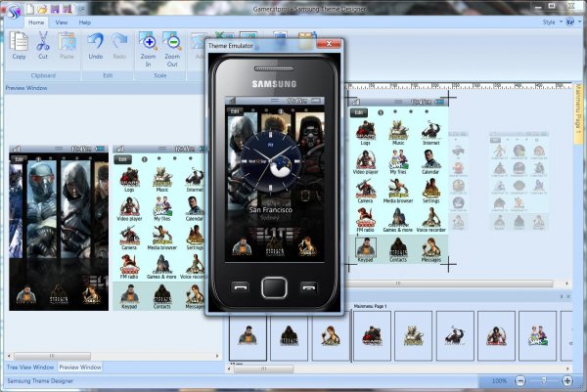Open the help icon next to Style
The image size is (587, 392).
[569, 22]
